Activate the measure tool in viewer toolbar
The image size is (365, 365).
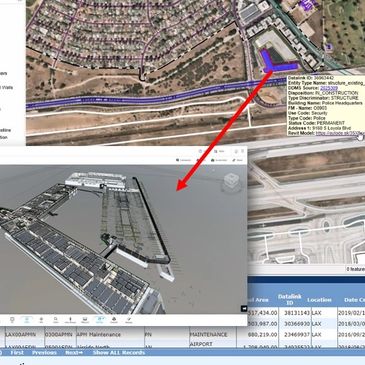tap(85, 320)
